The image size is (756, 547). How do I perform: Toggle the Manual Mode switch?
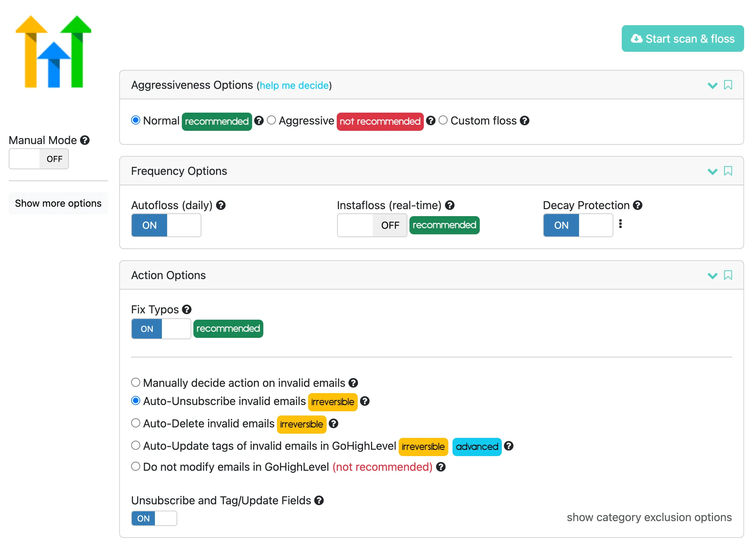(39, 159)
